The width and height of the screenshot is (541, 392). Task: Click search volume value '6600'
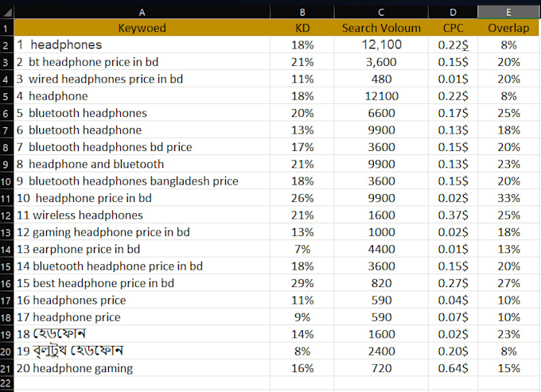(x=381, y=113)
